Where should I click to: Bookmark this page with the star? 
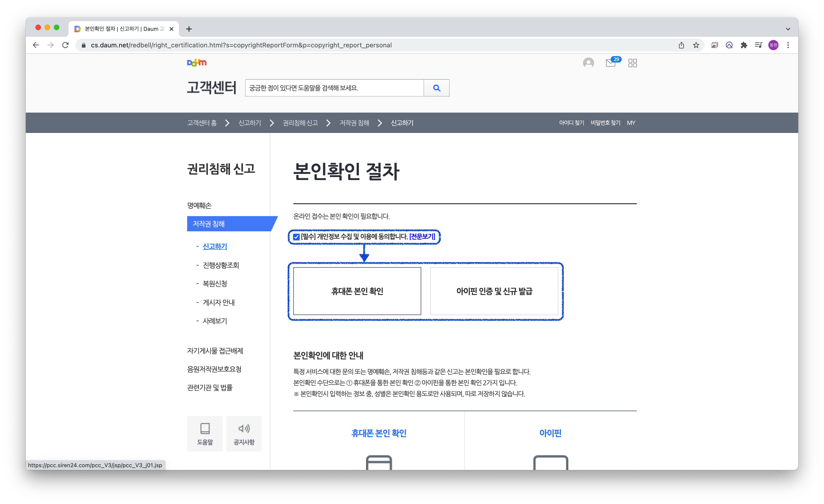(x=696, y=45)
